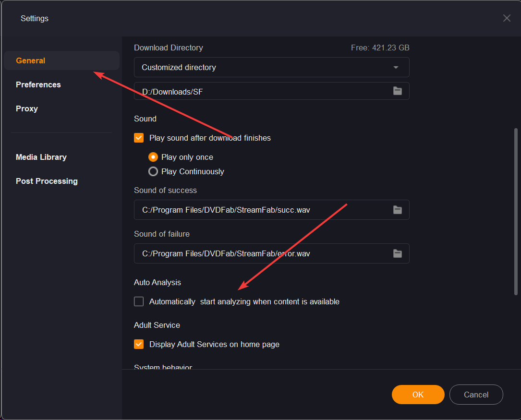Screen dimensions: 521x420
Task: Confirm settings with OK button
Action: (x=418, y=395)
